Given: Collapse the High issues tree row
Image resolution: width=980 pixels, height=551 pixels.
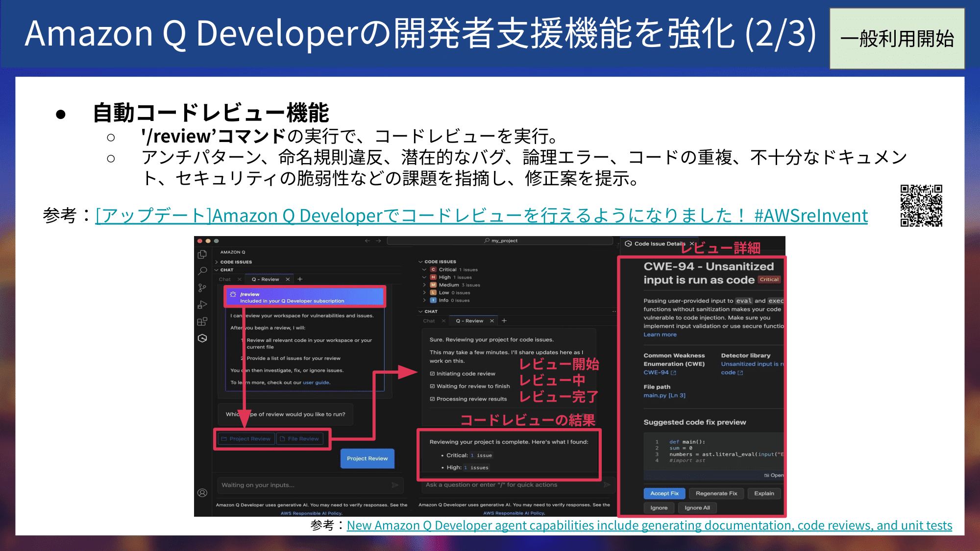Looking at the screenshot, I should click(424, 277).
